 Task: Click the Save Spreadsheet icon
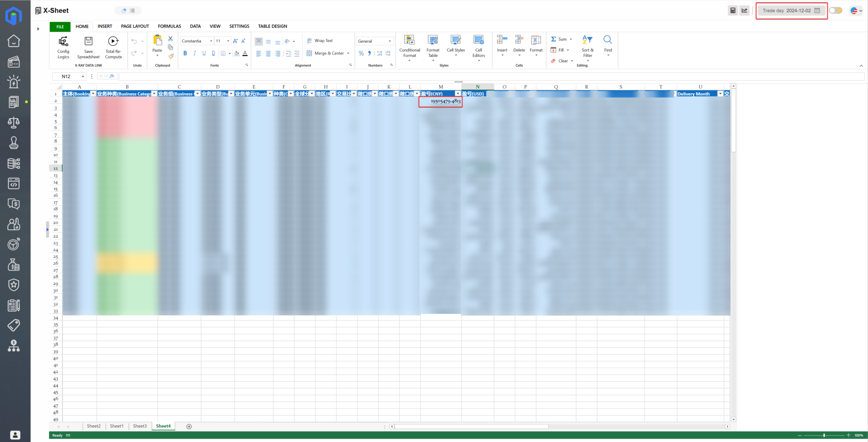pyautogui.click(x=88, y=47)
